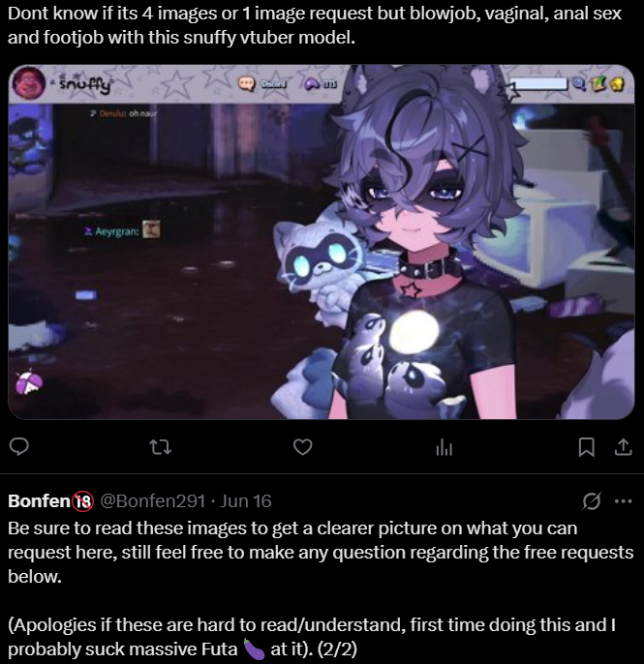Bookmark the tweet with the stream image
The image size is (644, 664).
click(587, 447)
